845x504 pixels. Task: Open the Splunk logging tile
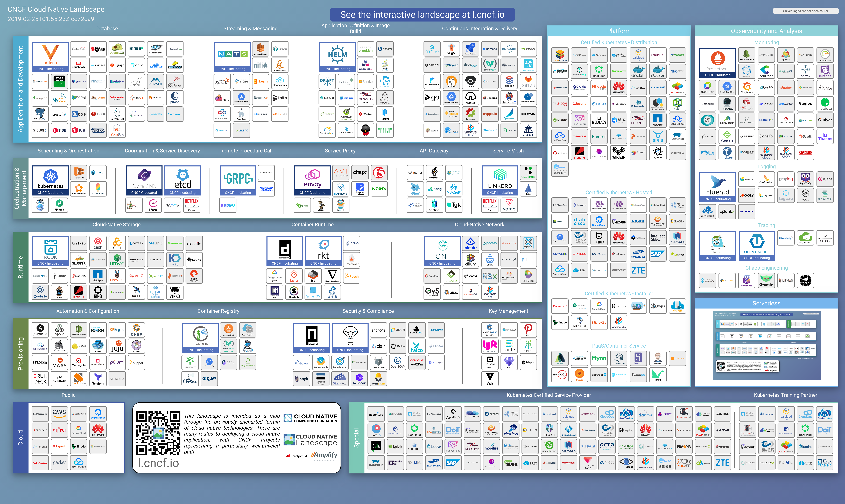coord(727,212)
